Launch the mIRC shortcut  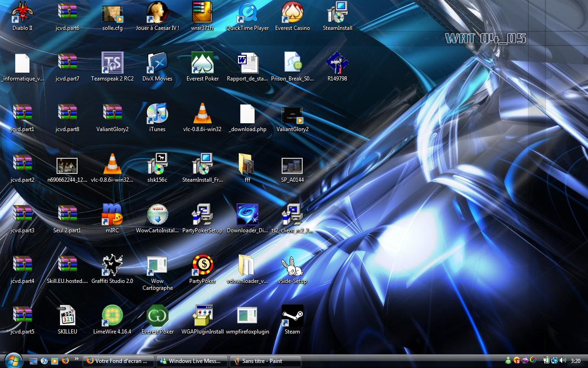coord(112,215)
